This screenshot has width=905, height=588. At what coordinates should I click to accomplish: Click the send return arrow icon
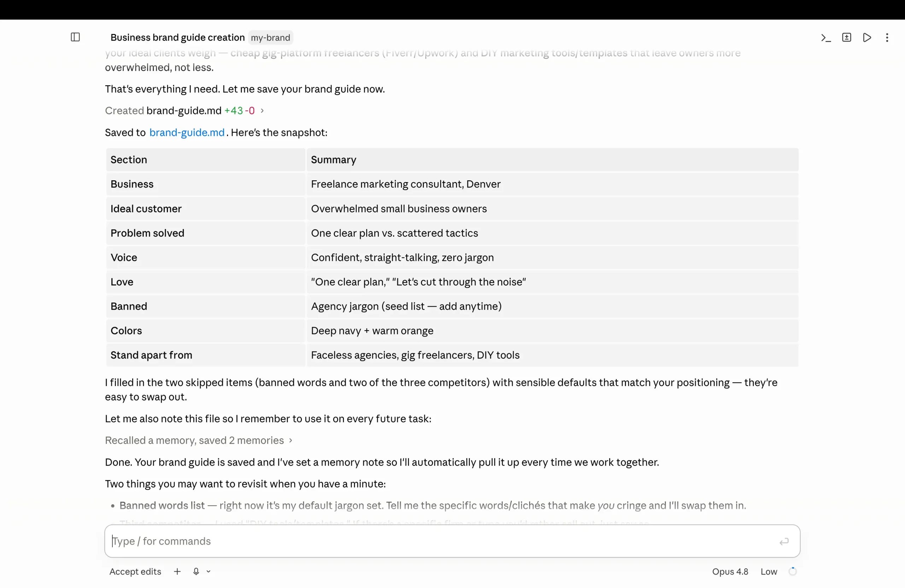pos(784,541)
